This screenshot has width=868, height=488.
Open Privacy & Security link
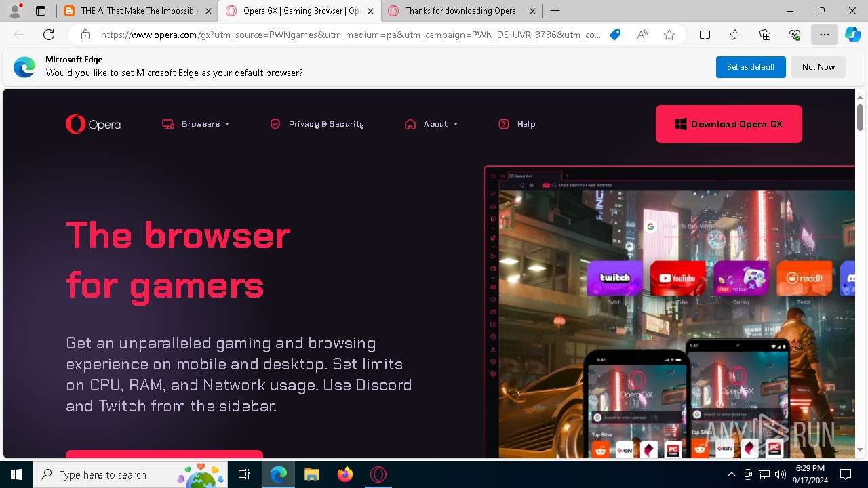(317, 124)
